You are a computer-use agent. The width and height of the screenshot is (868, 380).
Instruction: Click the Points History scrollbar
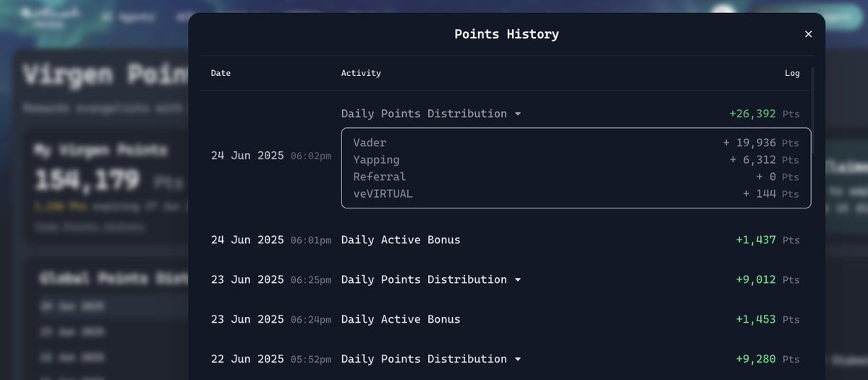[x=812, y=109]
